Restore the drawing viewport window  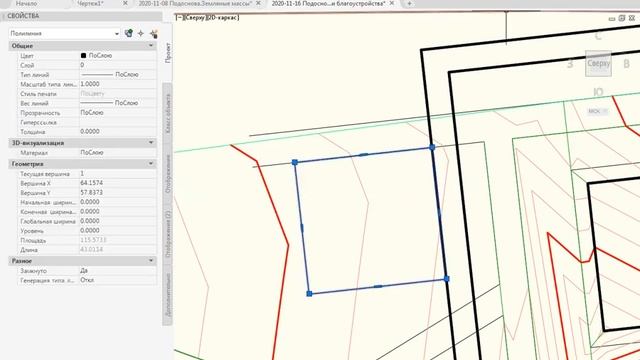[622, 18]
